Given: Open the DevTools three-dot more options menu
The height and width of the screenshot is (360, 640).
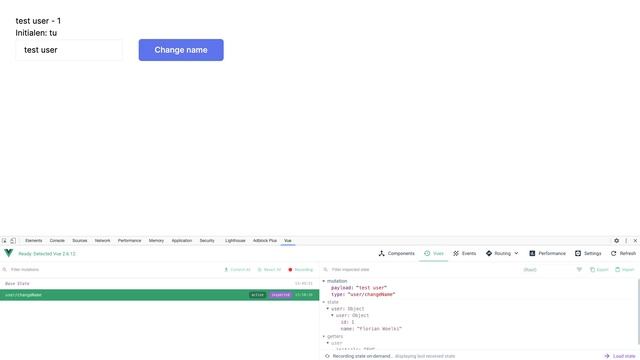Looking at the screenshot, I should click(626, 241).
